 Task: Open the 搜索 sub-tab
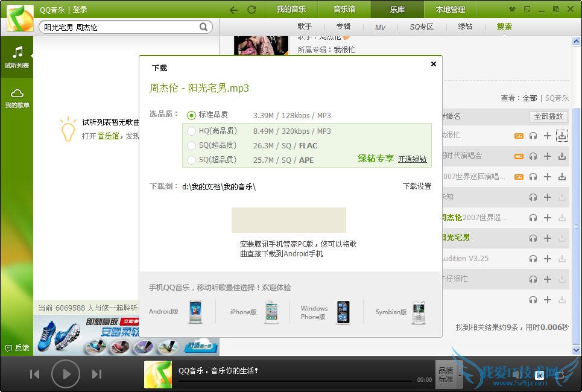[x=504, y=27]
